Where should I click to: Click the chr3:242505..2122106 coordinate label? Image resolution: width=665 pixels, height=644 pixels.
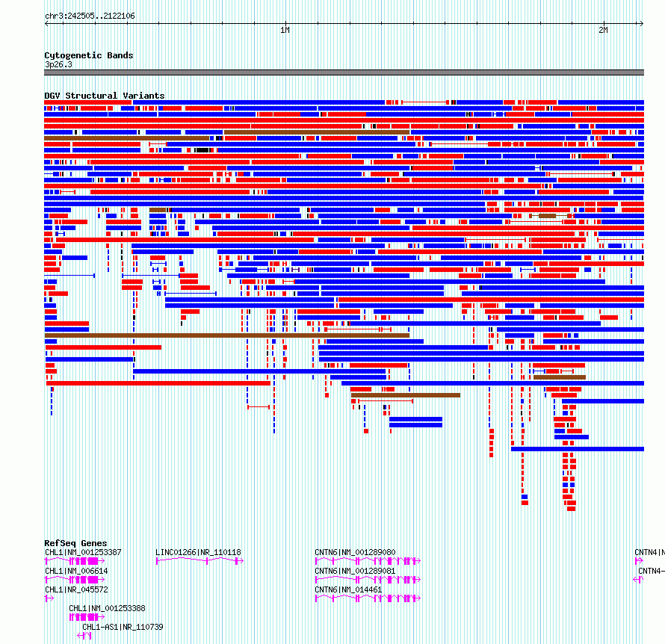(90, 16)
